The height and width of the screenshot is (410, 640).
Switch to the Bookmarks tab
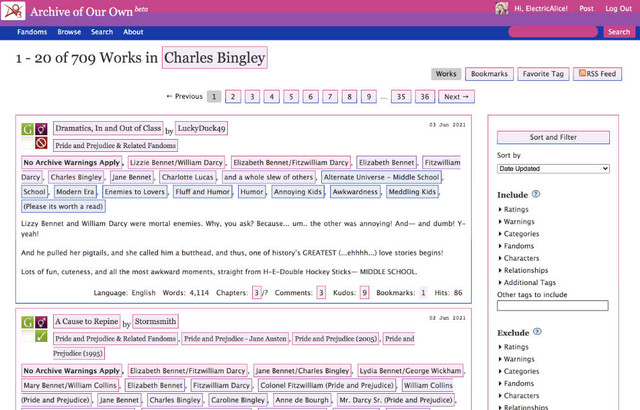coord(489,74)
